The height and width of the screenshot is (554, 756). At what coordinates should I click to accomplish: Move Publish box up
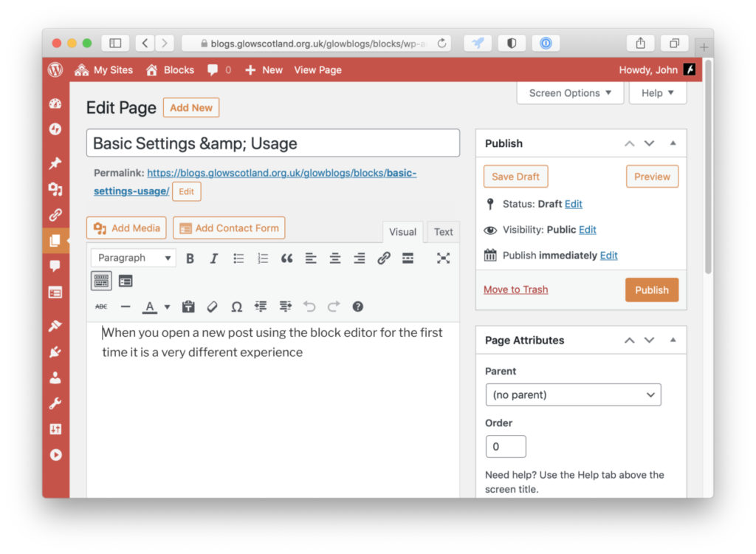pyautogui.click(x=629, y=143)
